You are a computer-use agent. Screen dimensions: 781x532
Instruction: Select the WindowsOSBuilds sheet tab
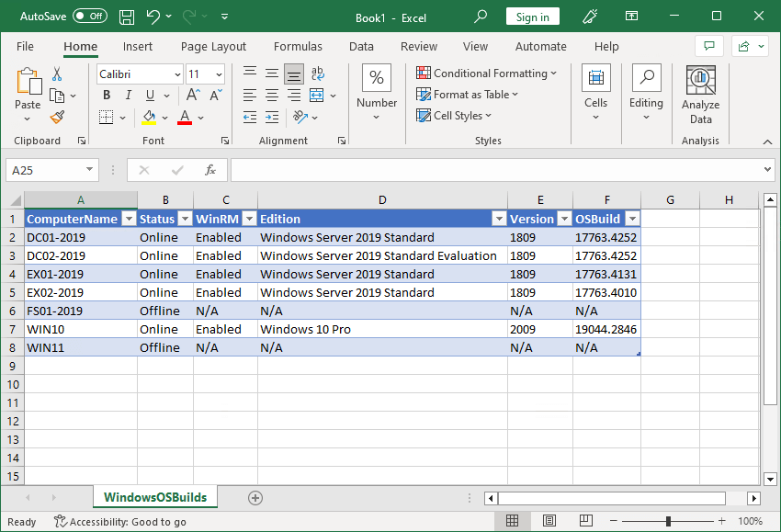(154, 497)
